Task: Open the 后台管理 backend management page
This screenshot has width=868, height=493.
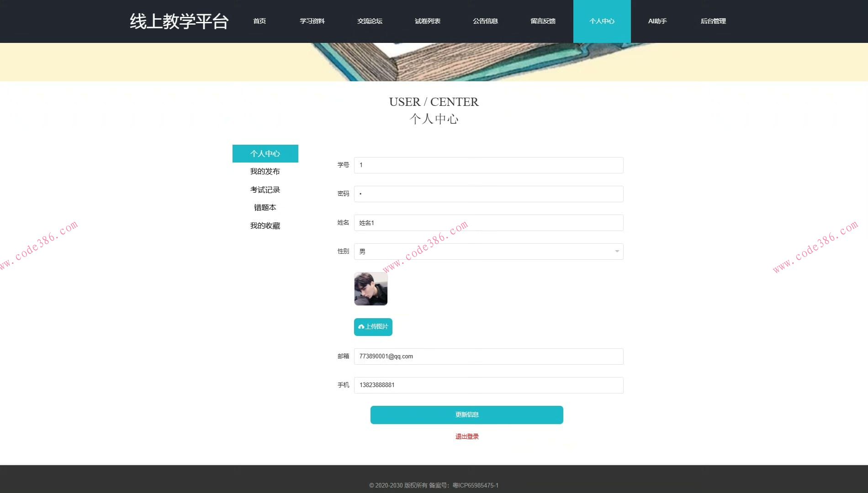Action: coord(713,21)
